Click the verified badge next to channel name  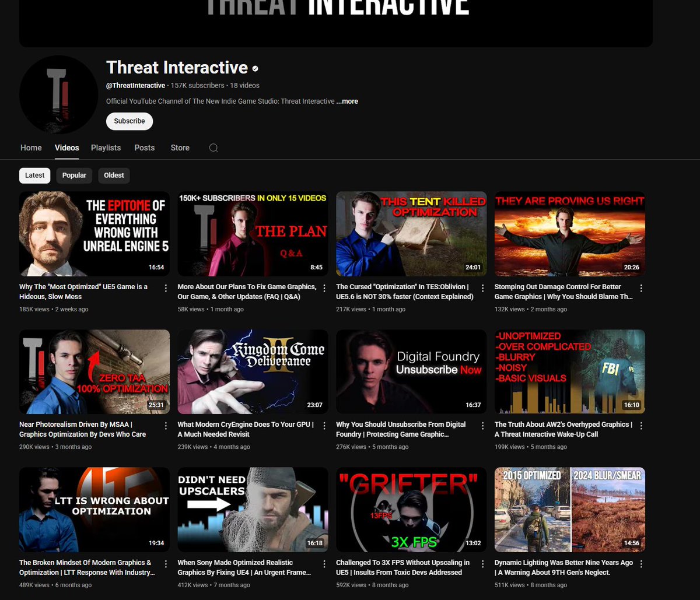(255, 69)
